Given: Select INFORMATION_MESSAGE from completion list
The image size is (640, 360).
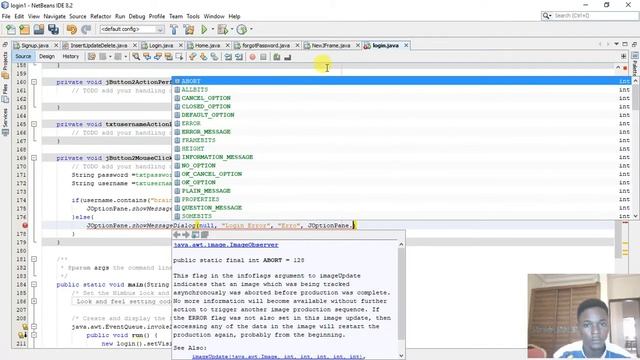Looking at the screenshot, I should coord(402,157).
